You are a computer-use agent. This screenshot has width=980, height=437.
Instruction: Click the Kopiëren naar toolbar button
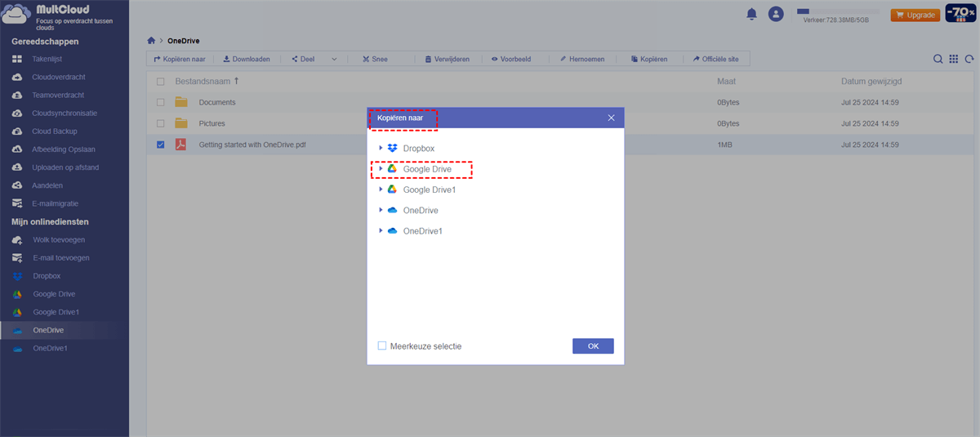[x=179, y=59]
